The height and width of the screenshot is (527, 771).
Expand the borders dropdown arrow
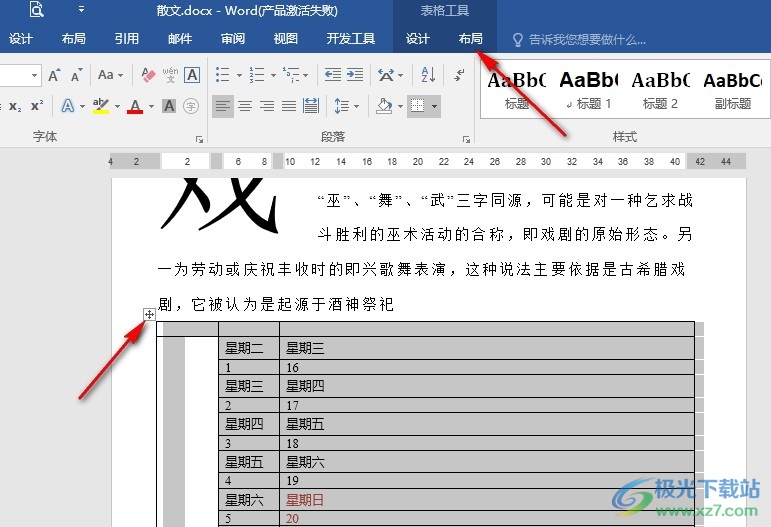pos(434,106)
